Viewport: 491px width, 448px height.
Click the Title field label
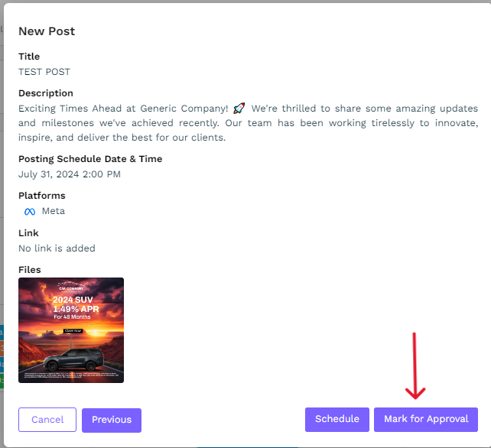click(29, 57)
